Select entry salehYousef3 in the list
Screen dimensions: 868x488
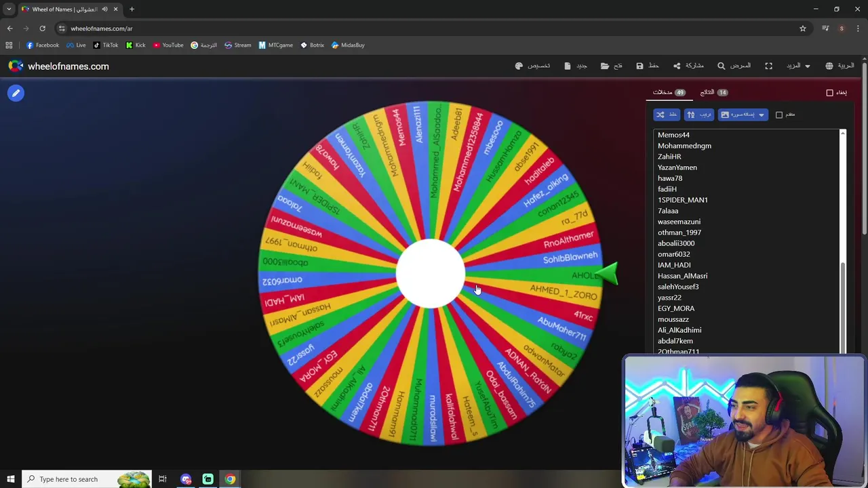(x=678, y=287)
